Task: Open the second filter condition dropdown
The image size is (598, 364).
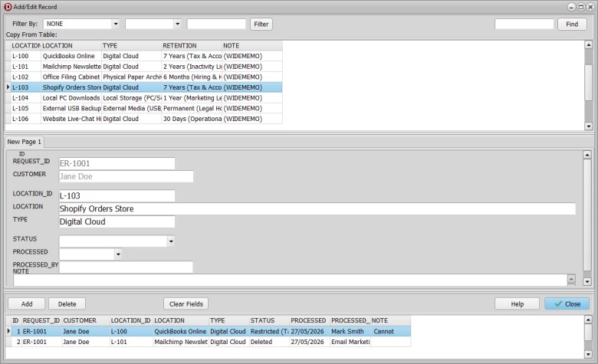Action: 177,24
